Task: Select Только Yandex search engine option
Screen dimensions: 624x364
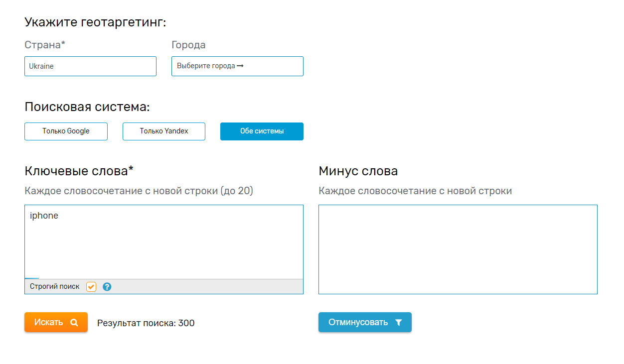Action: click(x=163, y=131)
